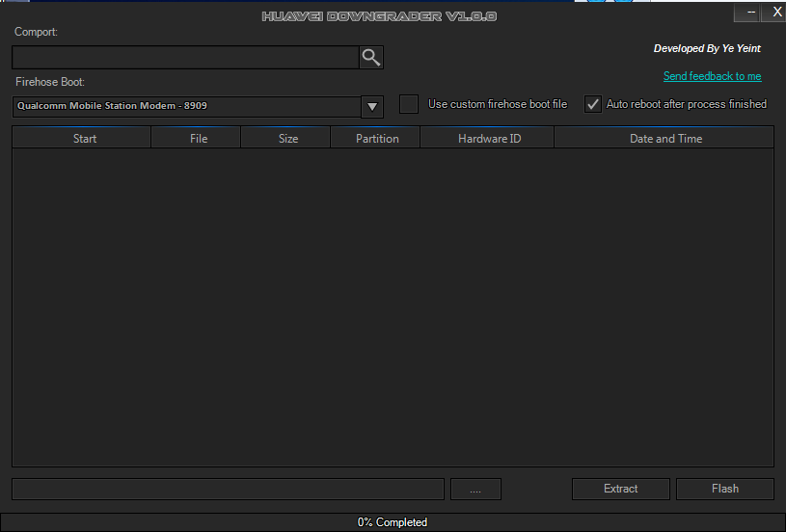Close the Huawei Downgrader window
Image resolution: width=786 pixels, height=532 pixels.
click(x=776, y=13)
